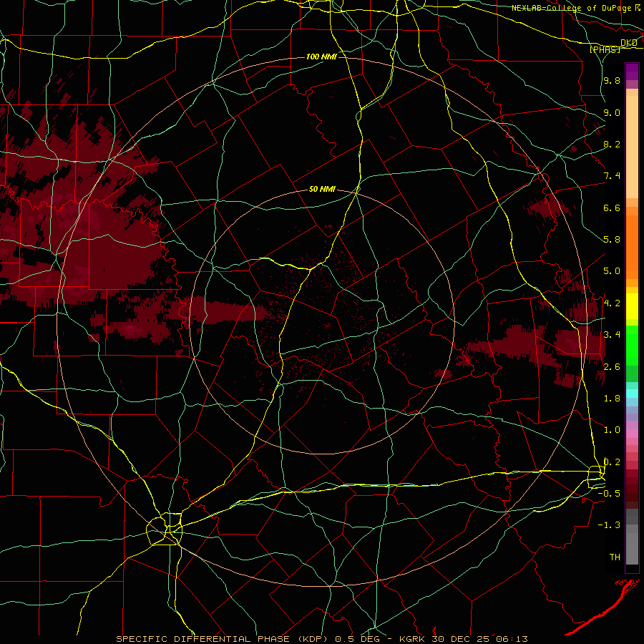Click the 1.8 scale value
Viewport: 644px width, 644px height.
[612, 399]
